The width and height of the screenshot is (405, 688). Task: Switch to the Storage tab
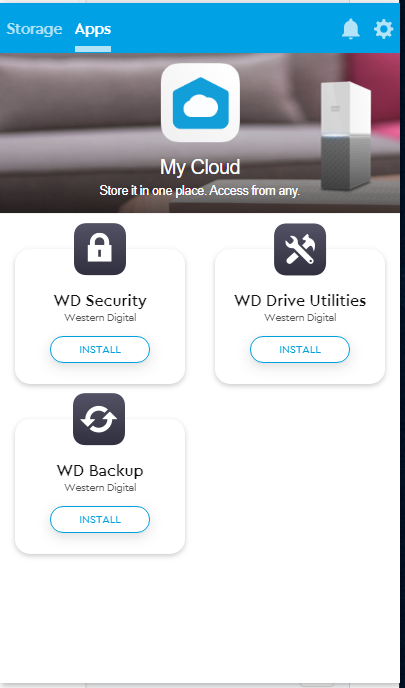34,29
